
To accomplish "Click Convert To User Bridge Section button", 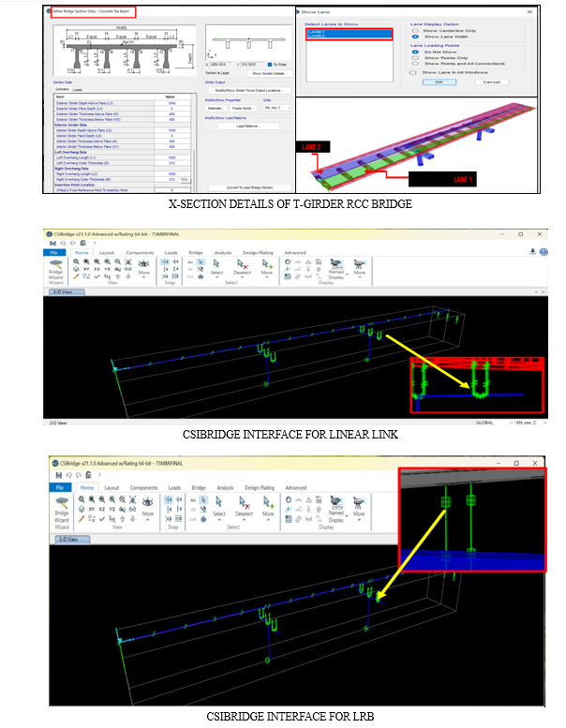I will point(250,187).
